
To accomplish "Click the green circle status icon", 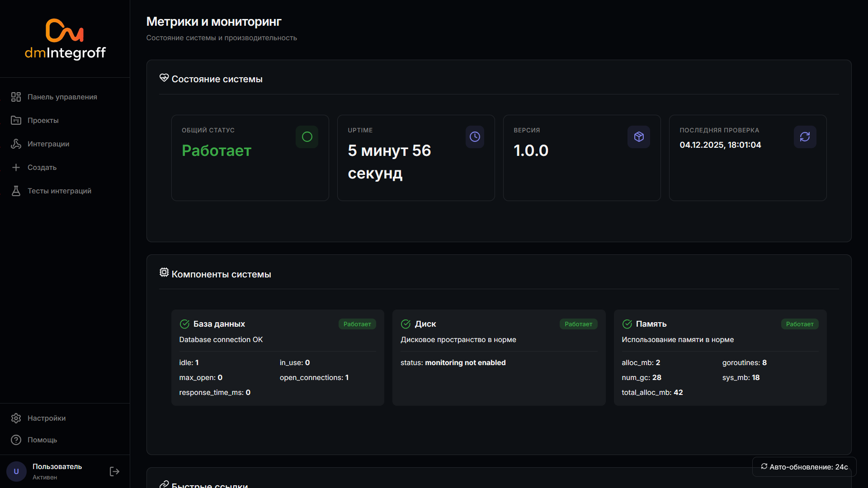I will pyautogui.click(x=307, y=137).
